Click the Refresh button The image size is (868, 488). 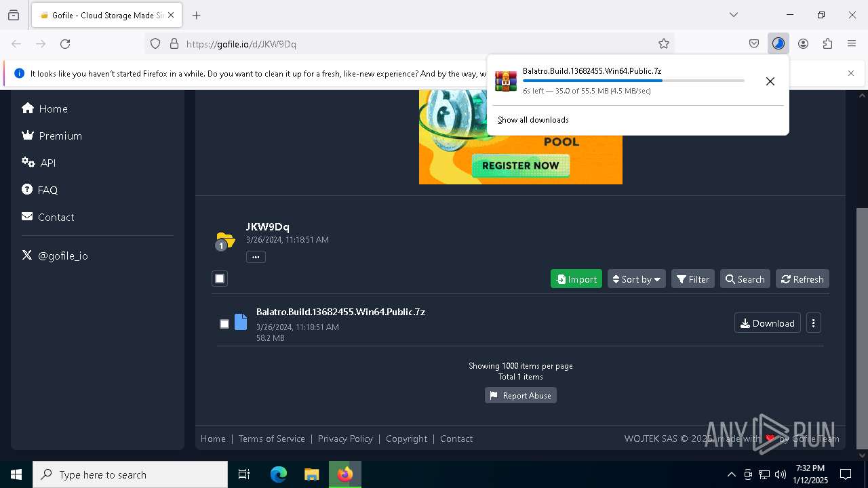click(803, 279)
